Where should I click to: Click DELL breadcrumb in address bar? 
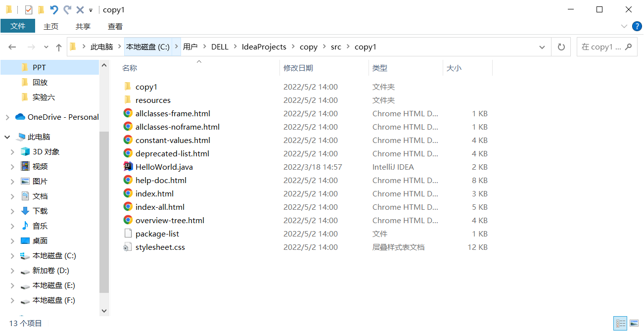(x=220, y=47)
